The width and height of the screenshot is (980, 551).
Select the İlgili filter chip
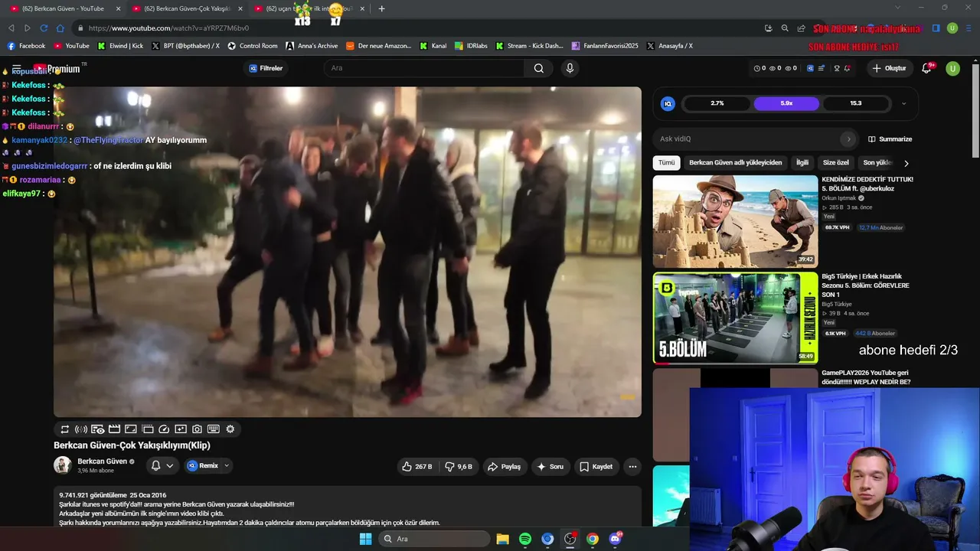click(x=802, y=163)
